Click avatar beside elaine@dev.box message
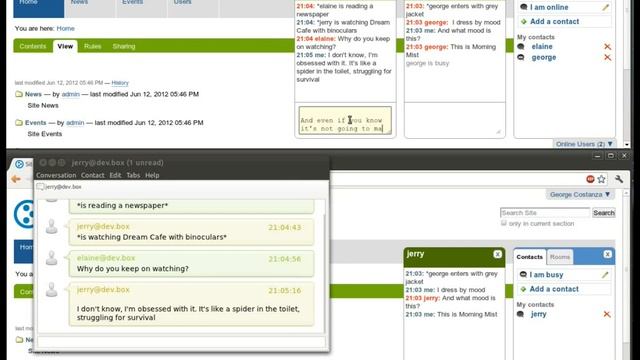Screen dimensions: 640x360 [x=51, y=258]
